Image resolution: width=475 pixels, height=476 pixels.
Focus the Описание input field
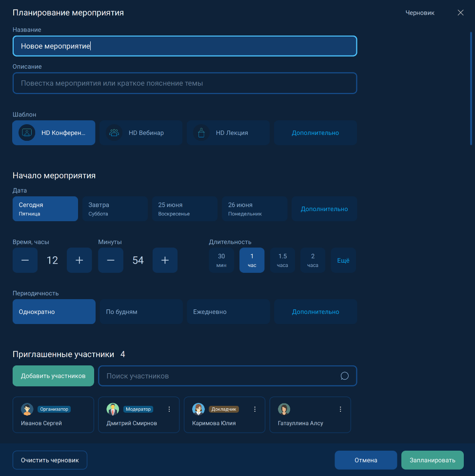pos(185,83)
